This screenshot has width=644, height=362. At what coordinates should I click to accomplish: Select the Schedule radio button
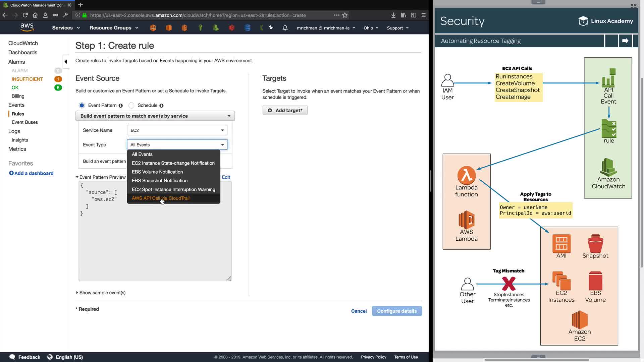click(x=131, y=105)
